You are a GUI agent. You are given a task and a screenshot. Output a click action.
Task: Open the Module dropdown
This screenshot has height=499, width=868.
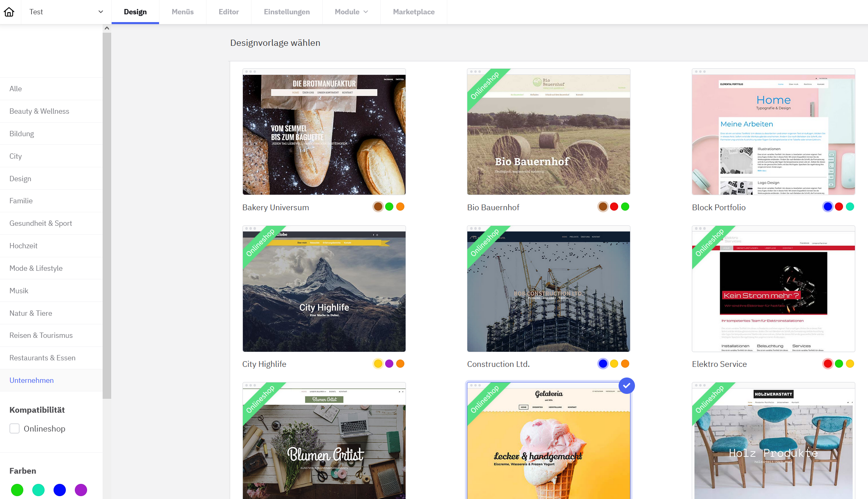[x=351, y=12]
